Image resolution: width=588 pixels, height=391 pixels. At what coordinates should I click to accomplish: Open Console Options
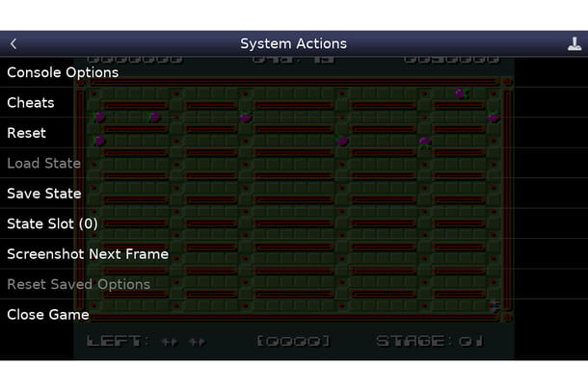(294, 72)
